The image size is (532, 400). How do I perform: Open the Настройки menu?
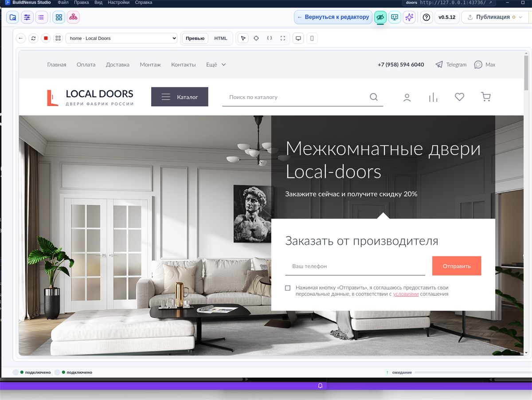[x=118, y=3]
